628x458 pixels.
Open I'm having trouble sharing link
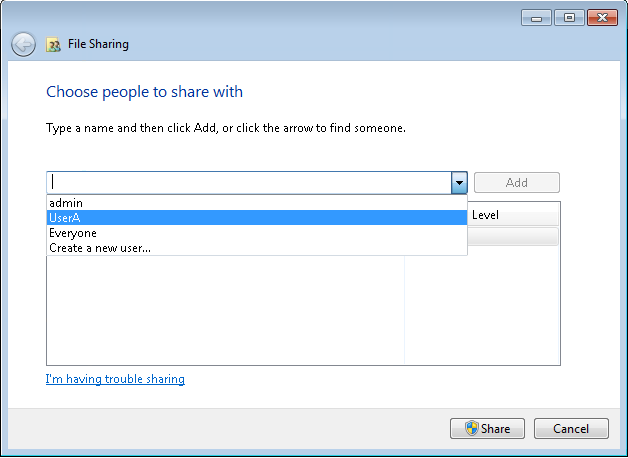pos(115,379)
